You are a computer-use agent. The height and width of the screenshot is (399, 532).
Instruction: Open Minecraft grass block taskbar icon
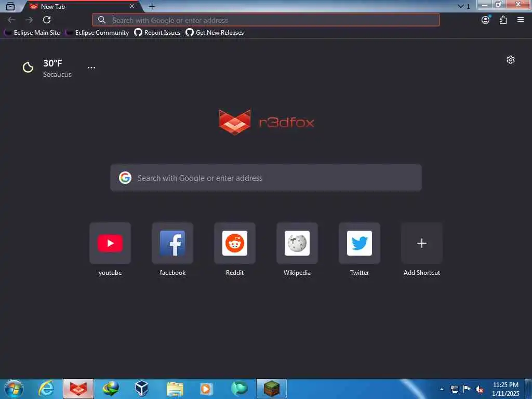coord(271,389)
